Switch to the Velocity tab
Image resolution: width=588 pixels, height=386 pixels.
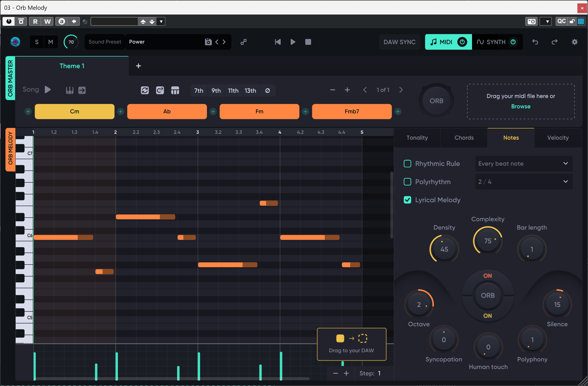click(x=557, y=137)
